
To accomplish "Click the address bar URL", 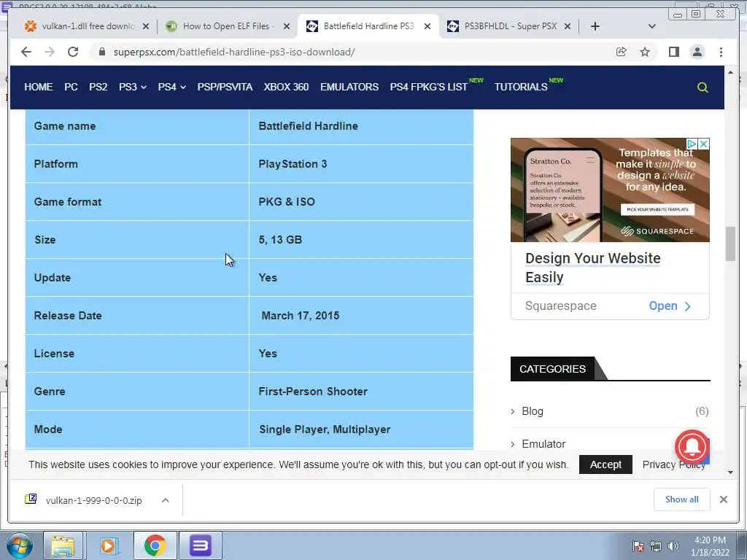I will (234, 52).
